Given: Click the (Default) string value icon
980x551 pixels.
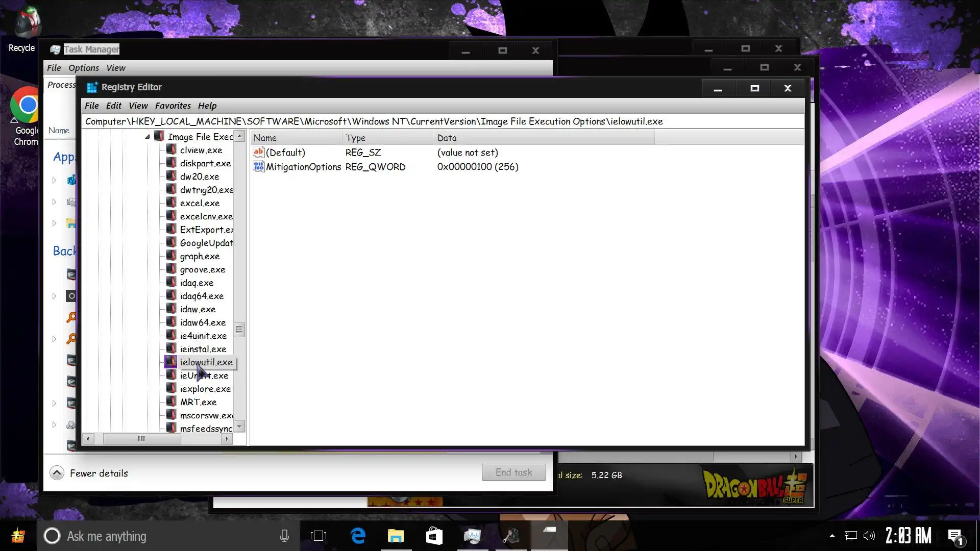Looking at the screenshot, I should [x=259, y=152].
